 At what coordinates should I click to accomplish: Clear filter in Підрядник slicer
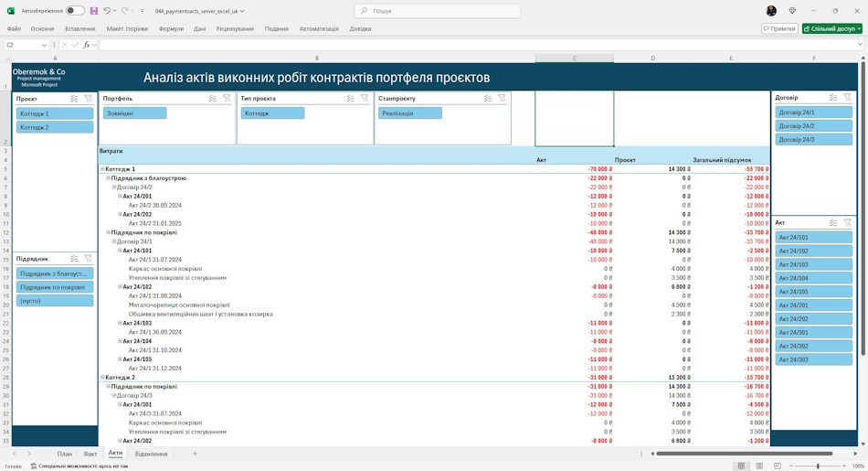coord(88,258)
